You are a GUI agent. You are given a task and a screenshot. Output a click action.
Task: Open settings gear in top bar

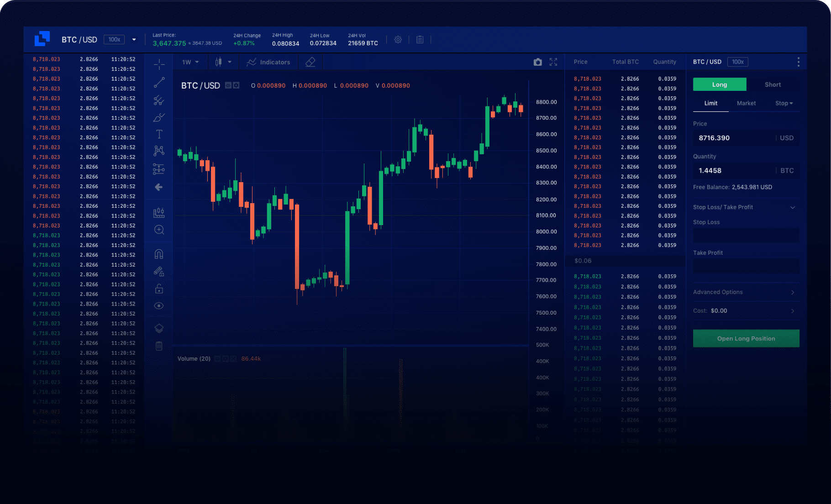pos(398,40)
